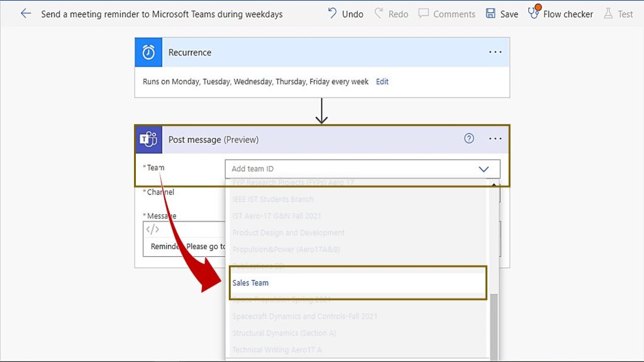Select Sales Team from the list
This screenshot has height=362, width=644.
tap(358, 283)
